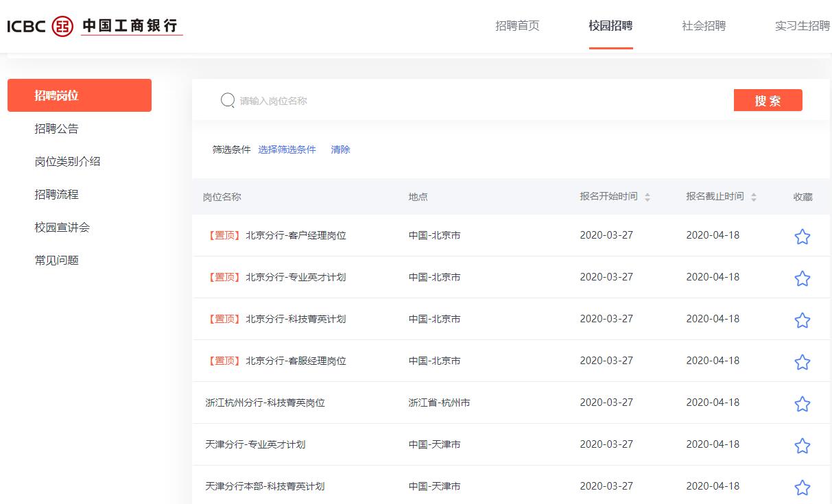832x504 pixels.
Task: Click star for 天津分行本部-科技菁英计划
Action: click(x=802, y=488)
